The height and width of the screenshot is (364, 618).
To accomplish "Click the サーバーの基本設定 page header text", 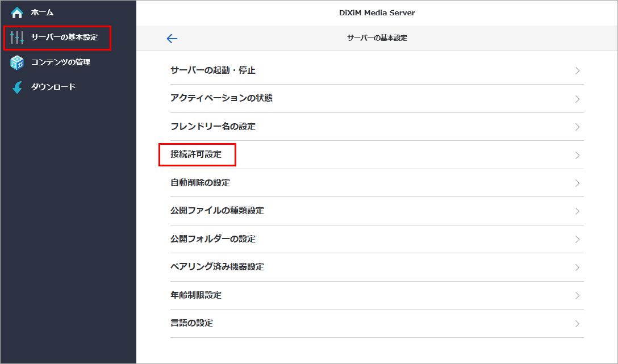I will [x=377, y=38].
